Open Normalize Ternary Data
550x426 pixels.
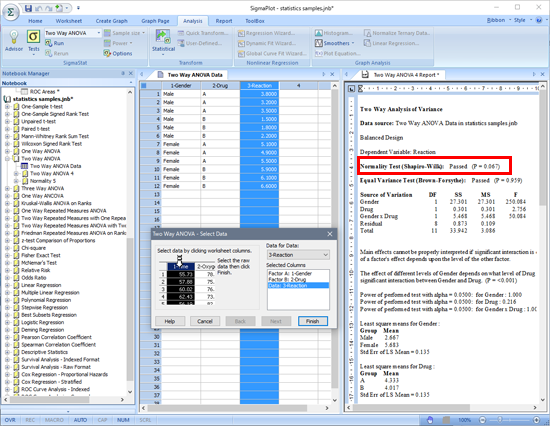coord(397,33)
